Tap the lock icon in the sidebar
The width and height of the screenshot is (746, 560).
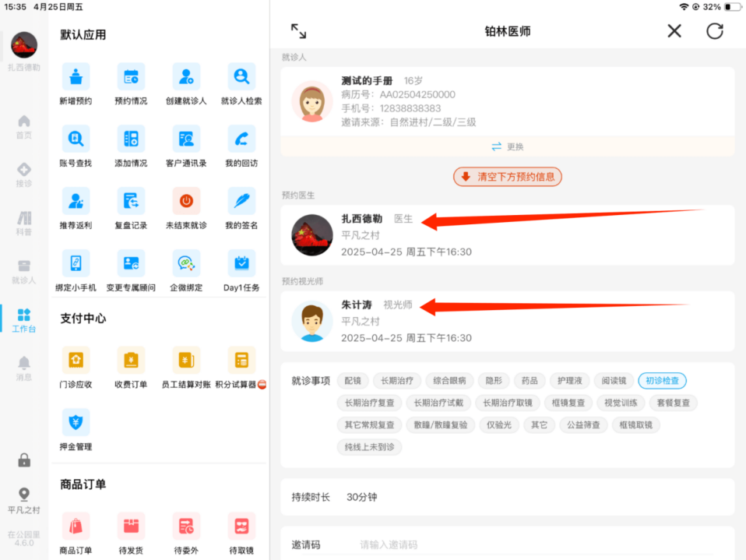[x=24, y=460]
